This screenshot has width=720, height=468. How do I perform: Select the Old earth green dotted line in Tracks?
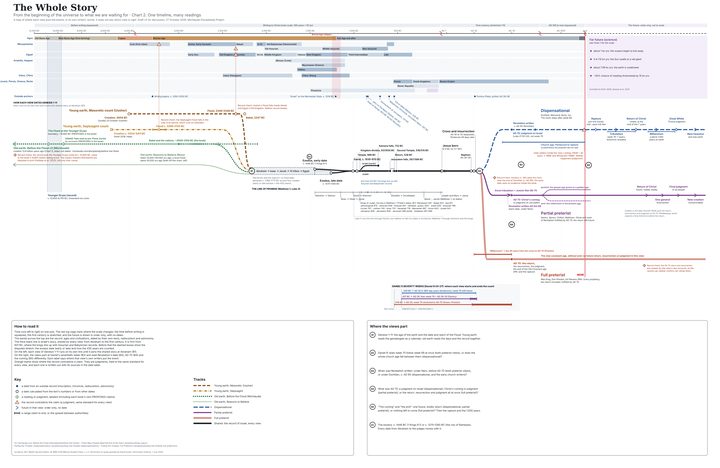202,396
